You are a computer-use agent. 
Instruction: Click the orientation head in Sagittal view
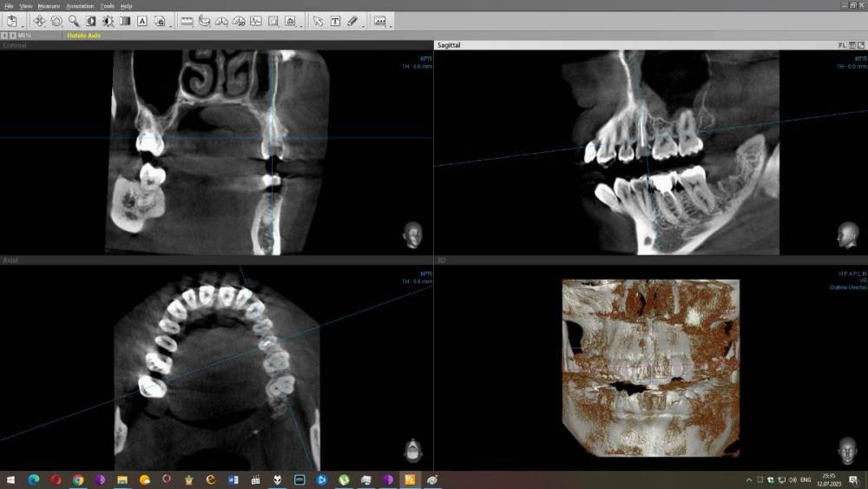click(x=847, y=235)
